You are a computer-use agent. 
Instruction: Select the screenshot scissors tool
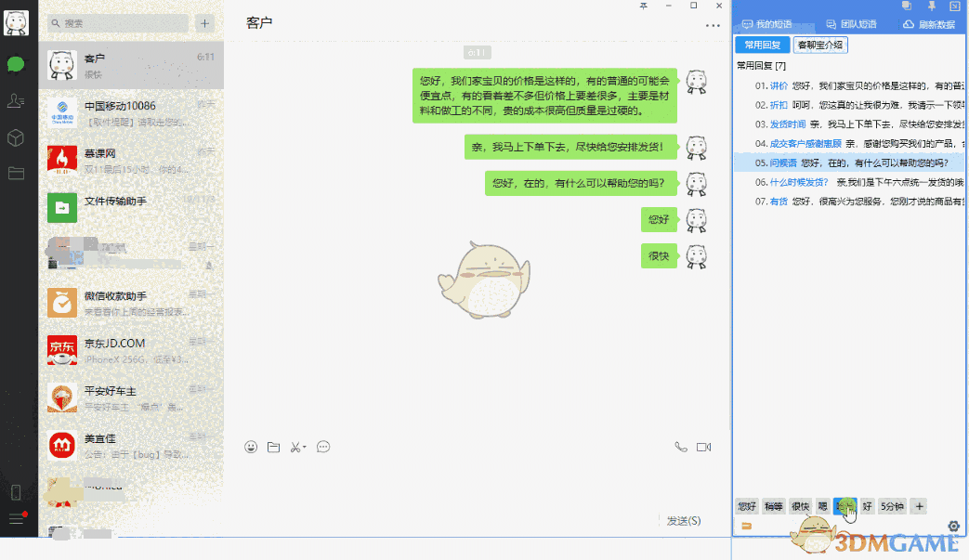(295, 447)
